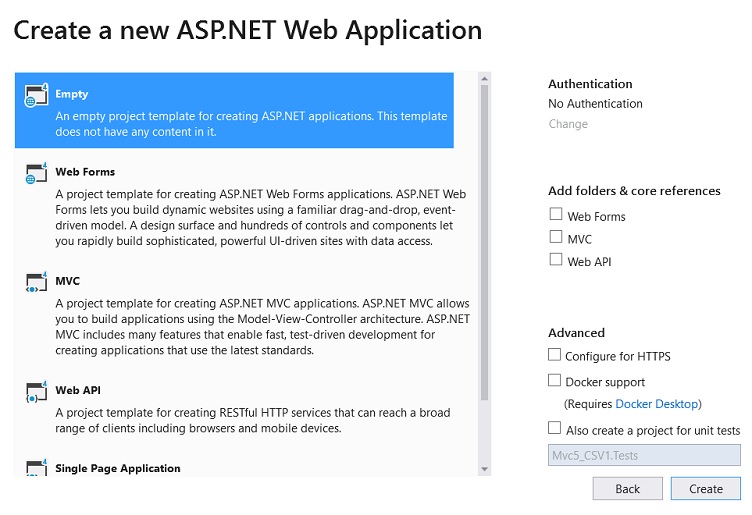Choose the MVC template title
752x515 pixels.
click(x=67, y=281)
